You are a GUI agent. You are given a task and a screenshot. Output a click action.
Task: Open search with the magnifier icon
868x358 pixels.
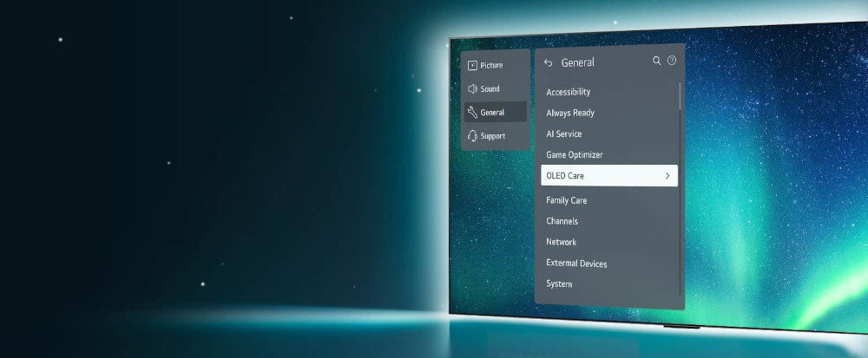[x=657, y=62]
